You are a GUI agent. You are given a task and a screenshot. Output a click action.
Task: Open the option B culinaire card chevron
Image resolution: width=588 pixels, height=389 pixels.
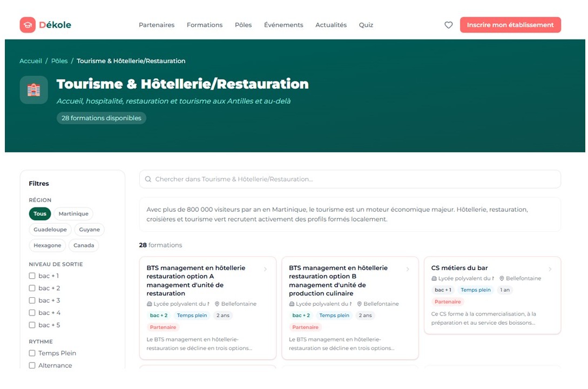(x=408, y=269)
